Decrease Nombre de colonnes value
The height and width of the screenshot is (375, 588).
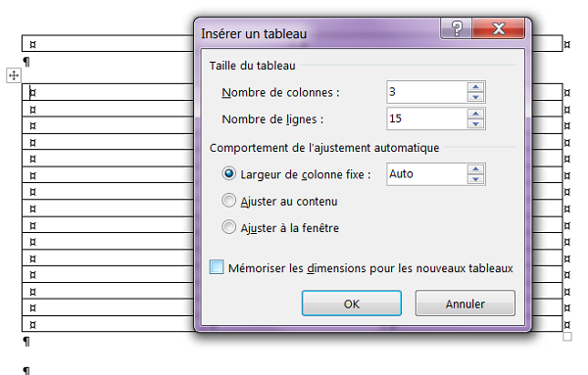[x=475, y=97]
